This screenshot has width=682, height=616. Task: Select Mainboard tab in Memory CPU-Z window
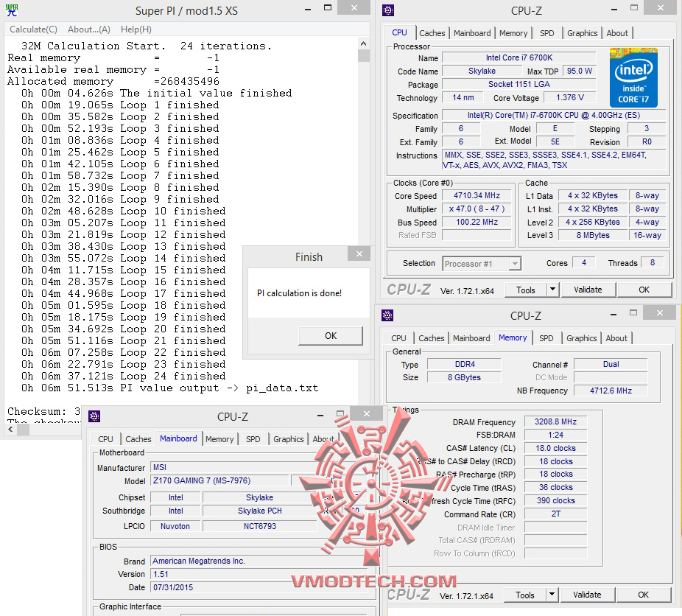tap(471, 338)
